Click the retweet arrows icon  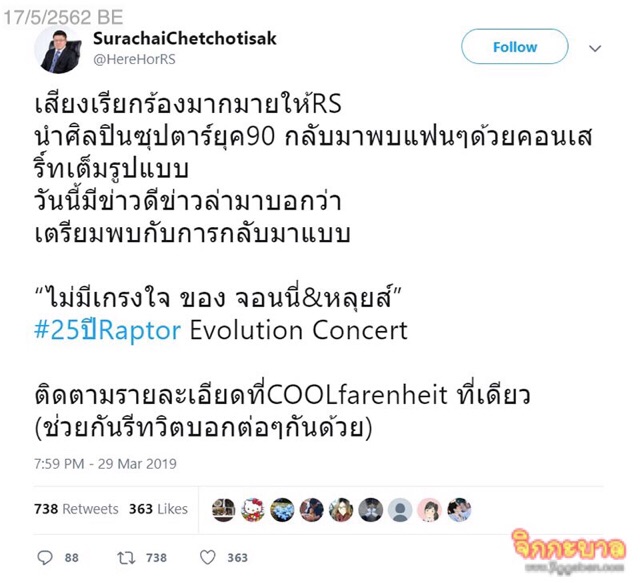(126, 558)
